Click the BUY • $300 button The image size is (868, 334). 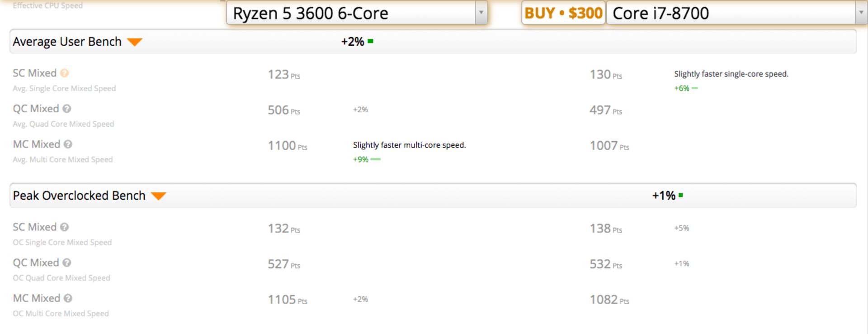(x=563, y=13)
